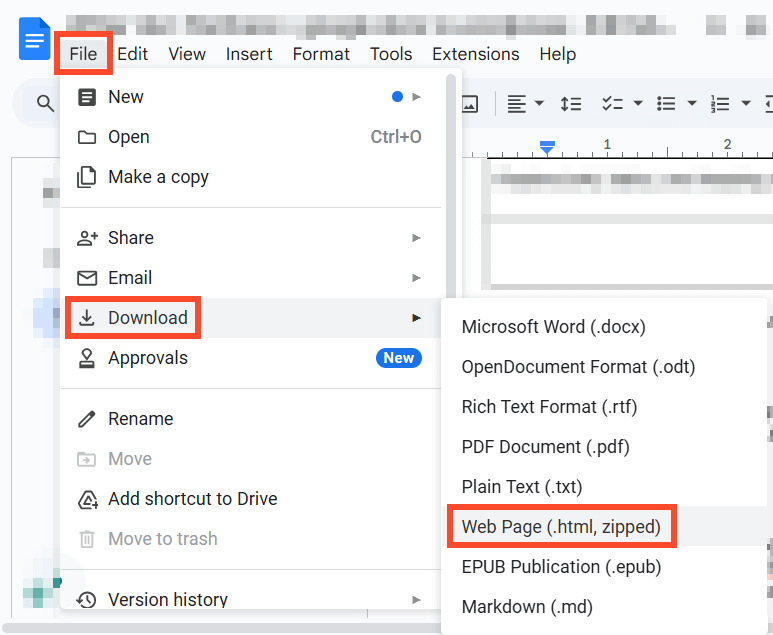Download as EPUB Publication (.epub)

click(x=604, y=566)
